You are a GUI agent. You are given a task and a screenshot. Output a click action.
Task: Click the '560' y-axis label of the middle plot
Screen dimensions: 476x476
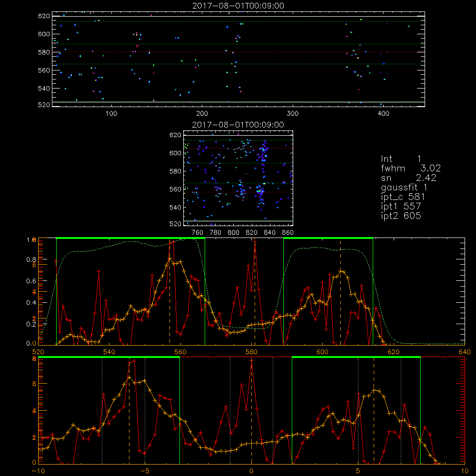click(175, 189)
